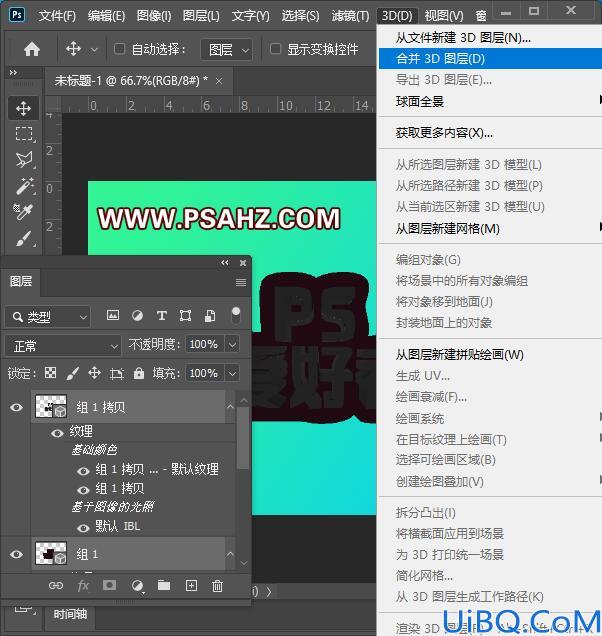
Task: Go to the Home screen icon
Action: [32, 49]
